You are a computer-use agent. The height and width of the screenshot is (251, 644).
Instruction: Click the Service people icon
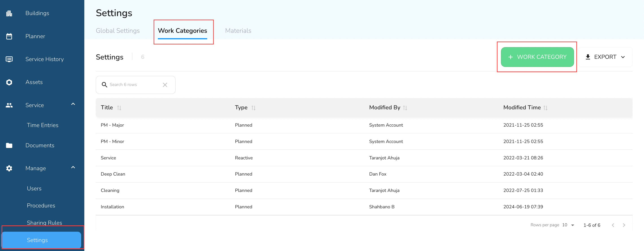click(x=9, y=105)
